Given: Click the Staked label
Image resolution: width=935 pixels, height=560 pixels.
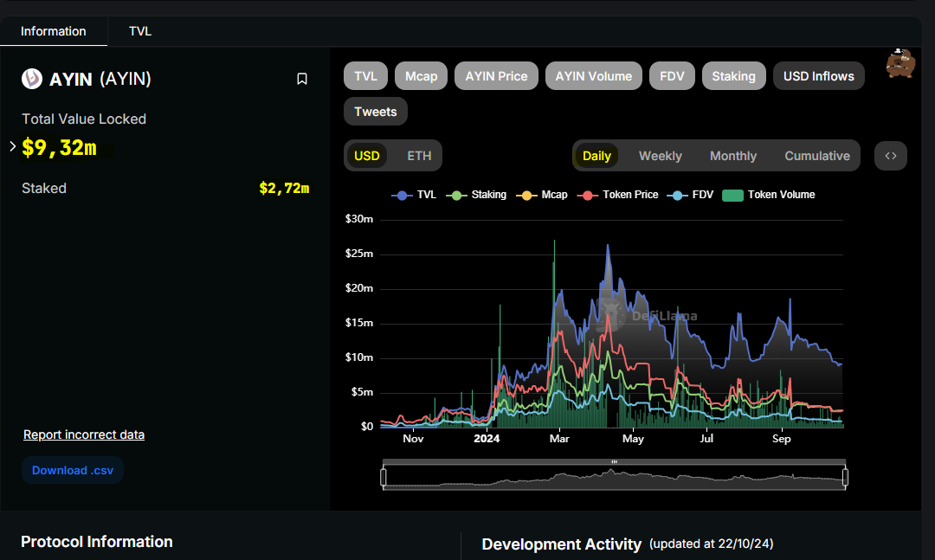Looking at the screenshot, I should tap(44, 189).
